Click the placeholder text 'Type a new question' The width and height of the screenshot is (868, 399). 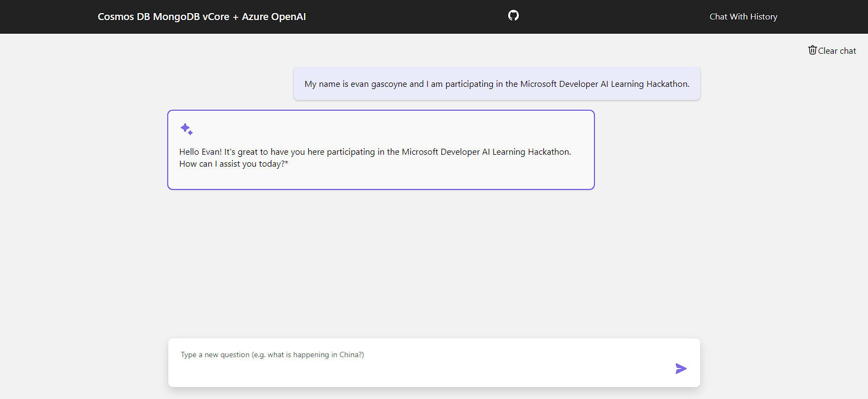215,355
